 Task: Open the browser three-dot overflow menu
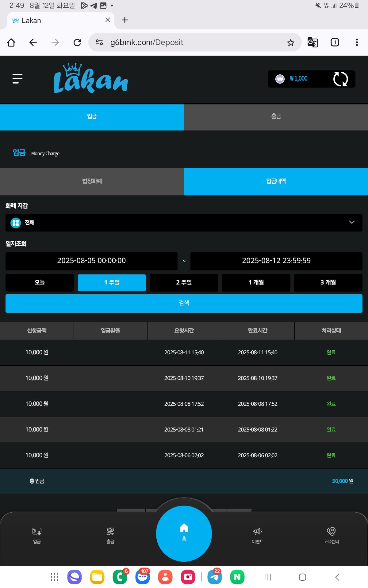357,42
